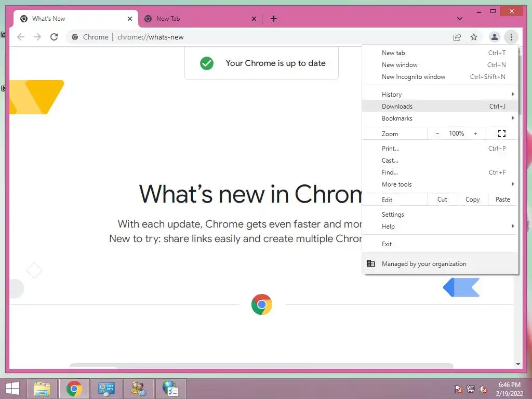Choose New window from the menu

pyautogui.click(x=440, y=65)
